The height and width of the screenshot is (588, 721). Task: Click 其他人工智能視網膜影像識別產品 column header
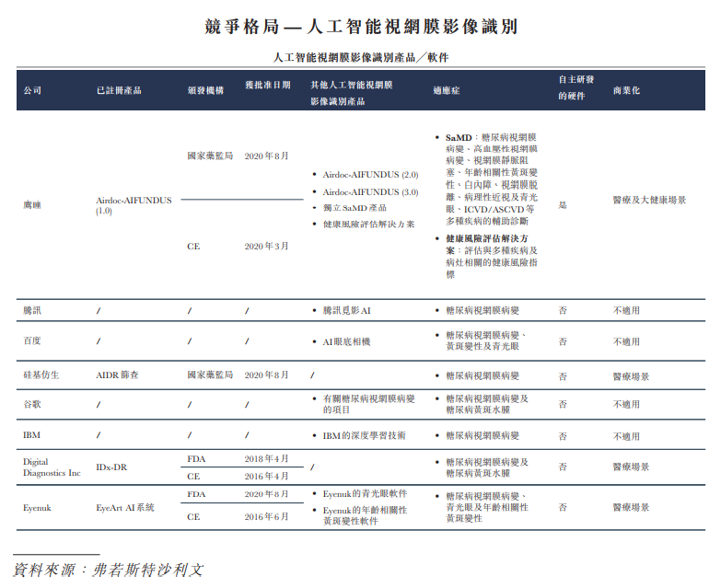point(352,93)
